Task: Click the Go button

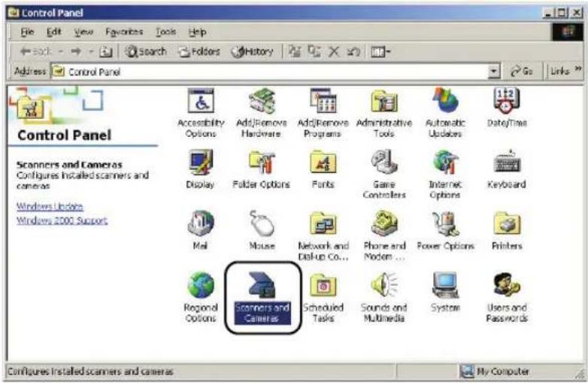Action: click(x=522, y=71)
